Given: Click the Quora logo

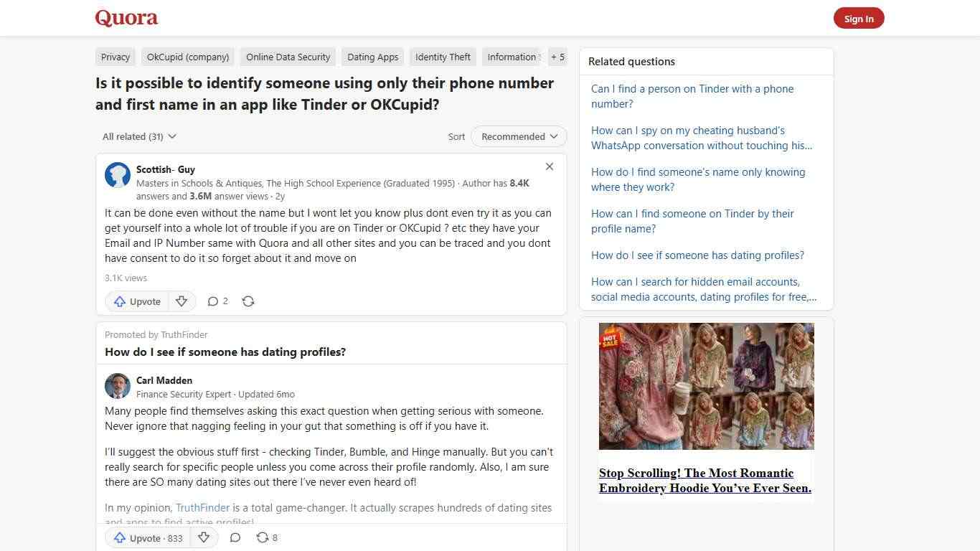Looking at the screenshot, I should pyautogui.click(x=126, y=18).
